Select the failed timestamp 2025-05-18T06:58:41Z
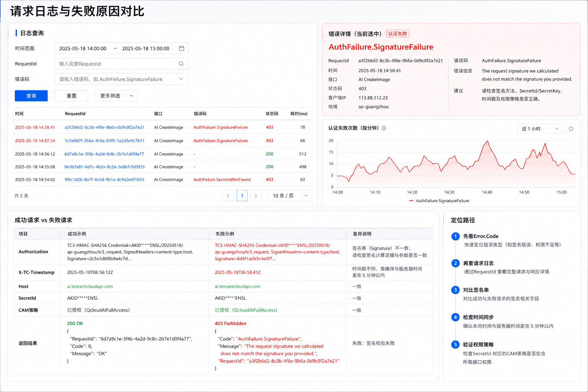 click(238, 273)
